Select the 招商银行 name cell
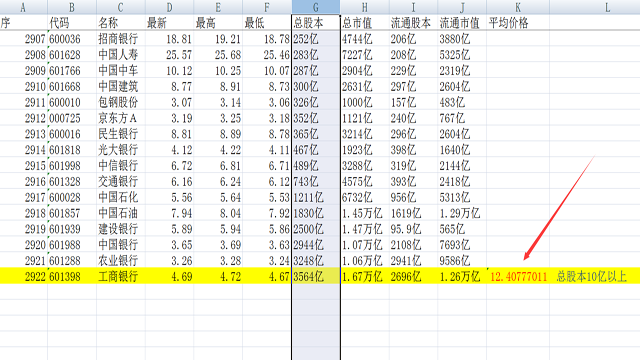 pyautogui.click(x=120, y=39)
